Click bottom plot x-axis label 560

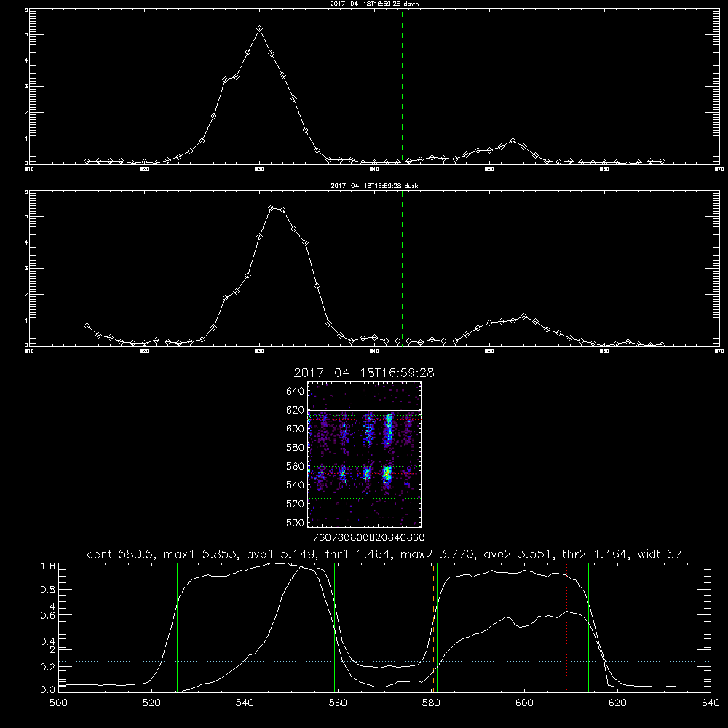tap(338, 703)
